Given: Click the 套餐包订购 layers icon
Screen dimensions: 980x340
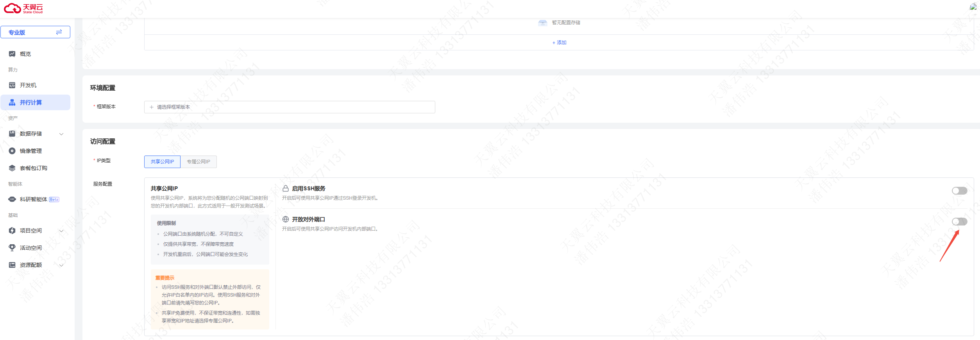Looking at the screenshot, I should click(x=12, y=168).
